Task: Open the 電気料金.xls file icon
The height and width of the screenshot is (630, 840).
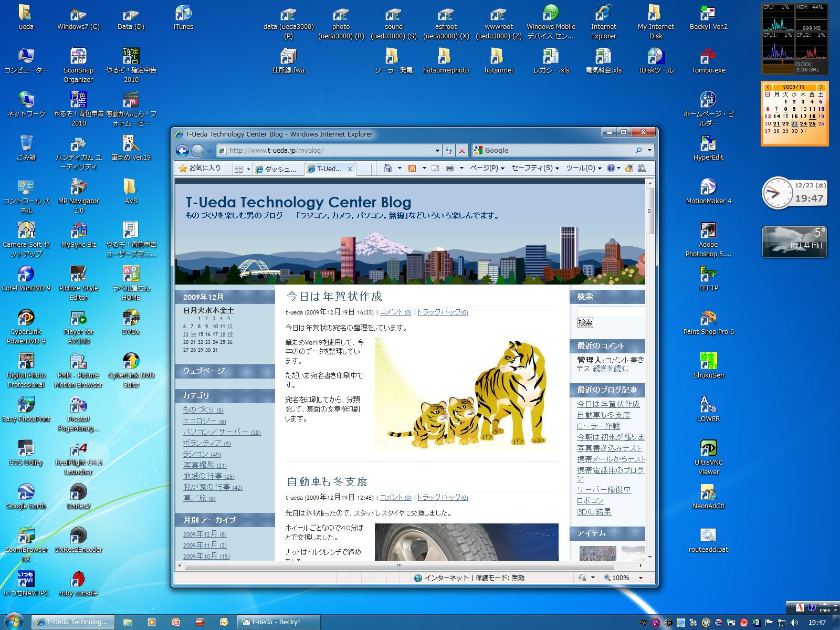Action: pyautogui.click(x=603, y=61)
